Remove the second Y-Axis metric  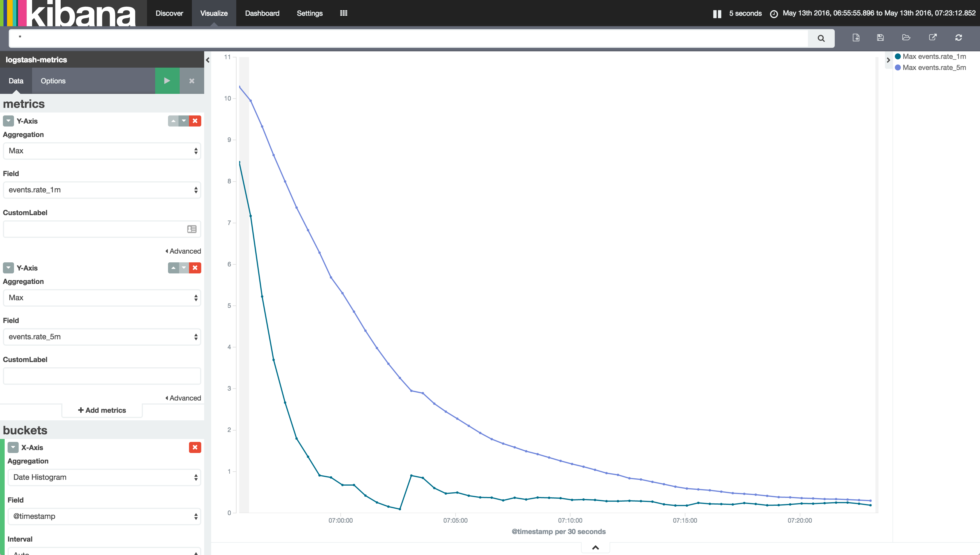(x=195, y=268)
